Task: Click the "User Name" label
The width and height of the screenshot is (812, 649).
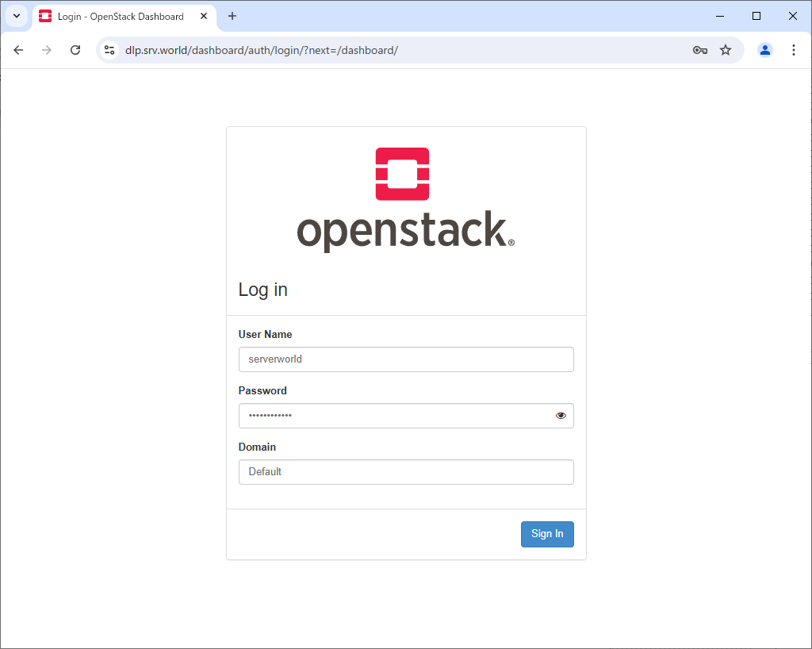Action: (x=265, y=335)
